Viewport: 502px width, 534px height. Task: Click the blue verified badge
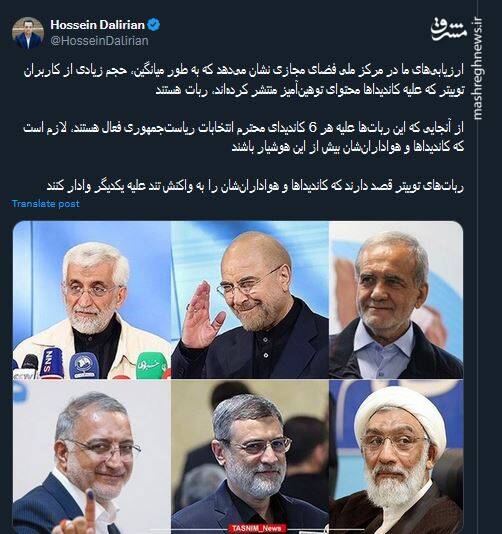[x=154, y=25]
